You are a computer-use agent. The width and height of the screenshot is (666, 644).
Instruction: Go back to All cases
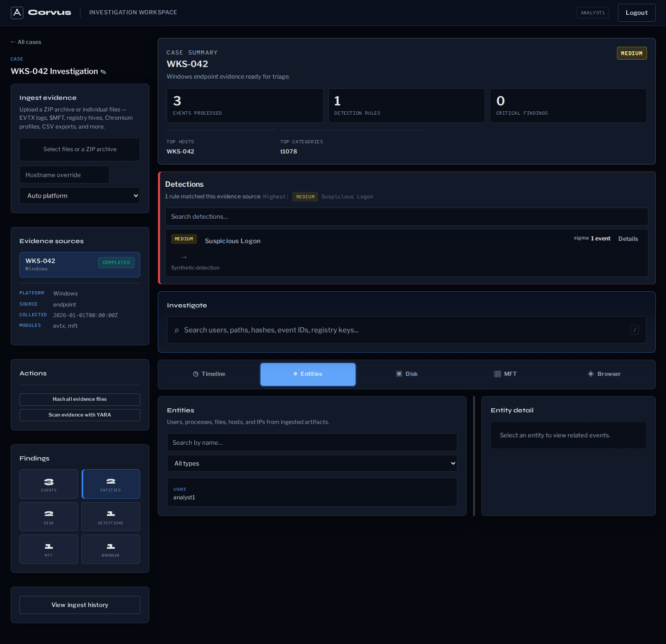[x=26, y=42]
